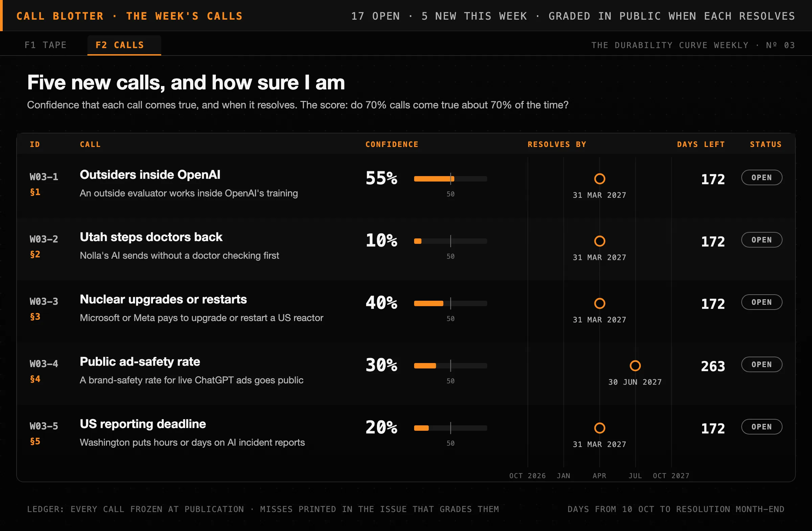This screenshot has height=531, width=812.
Task: Click the OPEN status pill for W03-4
Action: point(762,364)
